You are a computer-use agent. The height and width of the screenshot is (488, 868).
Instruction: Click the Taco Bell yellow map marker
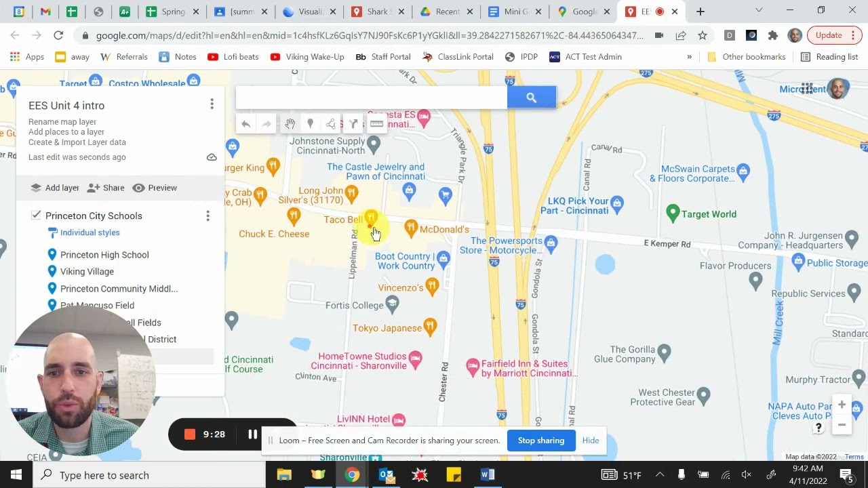pyautogui.click(x=370, y=218)
